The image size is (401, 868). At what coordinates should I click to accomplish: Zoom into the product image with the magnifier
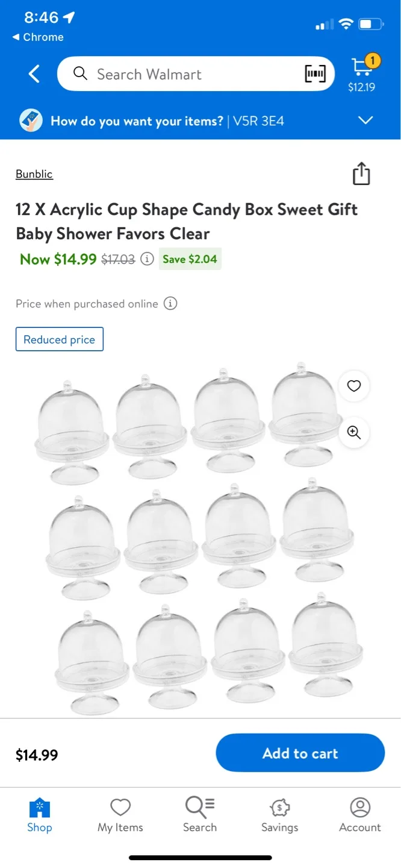354,433
